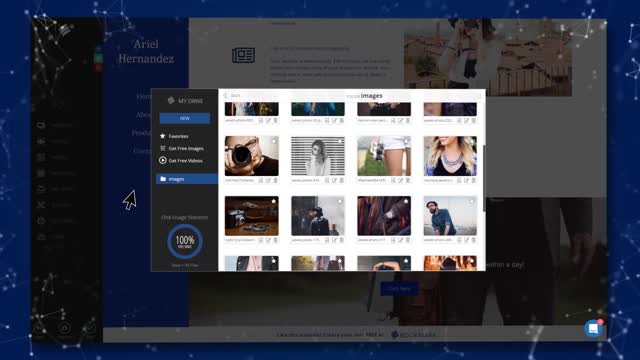
Task: Edit the blonde woman necklace image via pencil
Action: click(467, 180)
